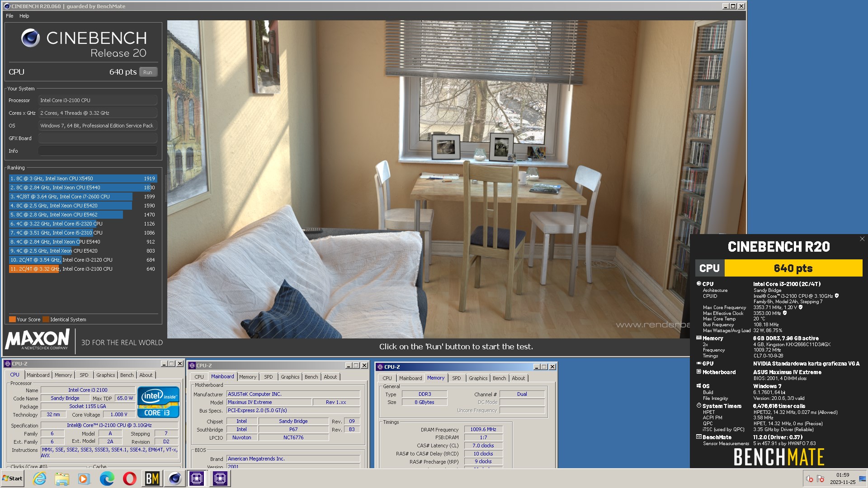
Task: Click the yellow 640 pts score bar
Action: point(793,268)
